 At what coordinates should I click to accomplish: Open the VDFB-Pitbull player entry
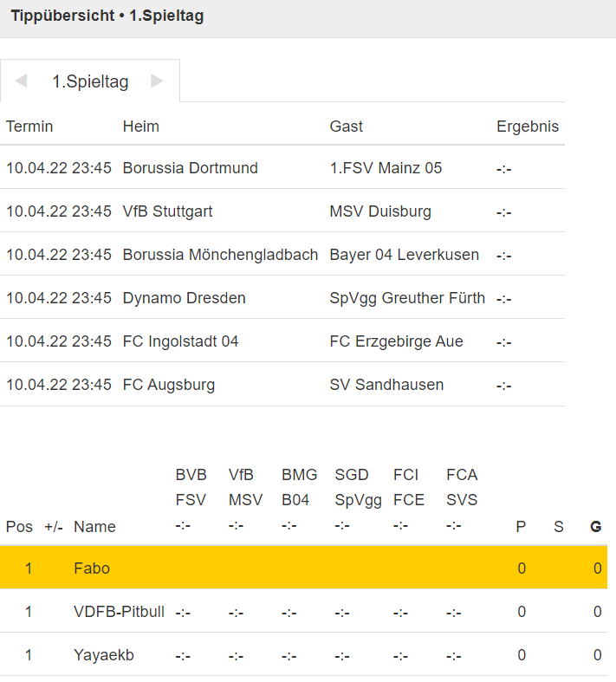point(119,612)
